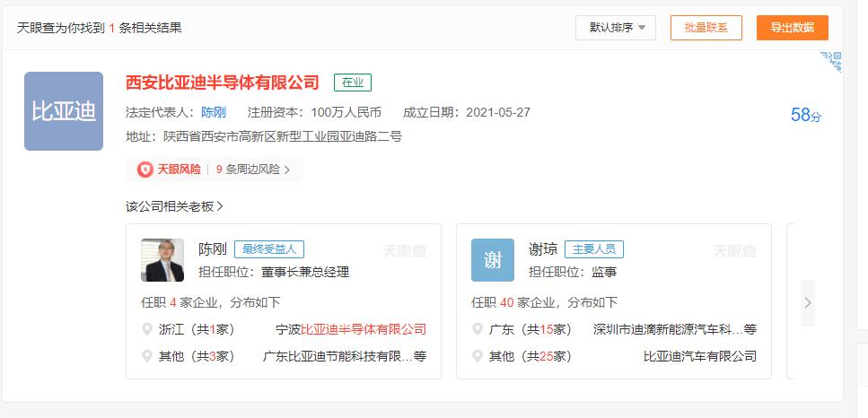Open 谢琼 name link
This screenshot has width=868, height=418.
point(543,249)
